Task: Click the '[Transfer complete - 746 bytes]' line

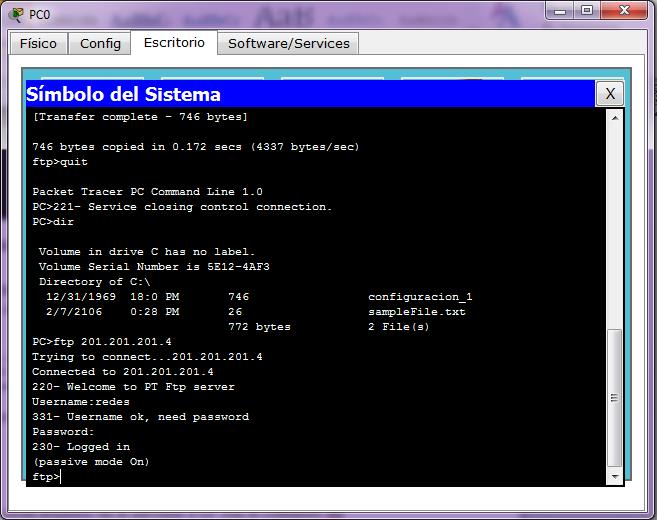Action: pos(140,117)
